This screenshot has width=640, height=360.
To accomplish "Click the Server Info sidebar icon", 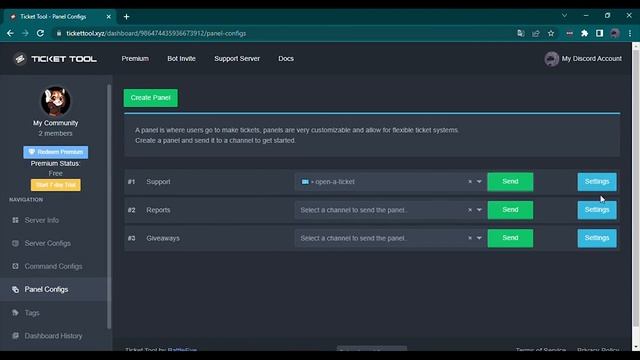I will (x=16, y=220).
